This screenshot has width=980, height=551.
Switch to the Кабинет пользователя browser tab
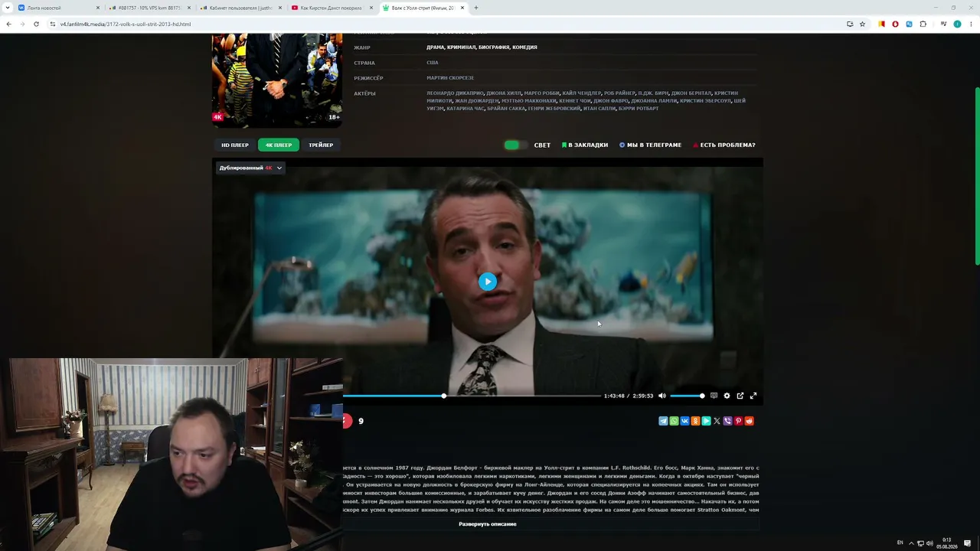coord(240,8)
